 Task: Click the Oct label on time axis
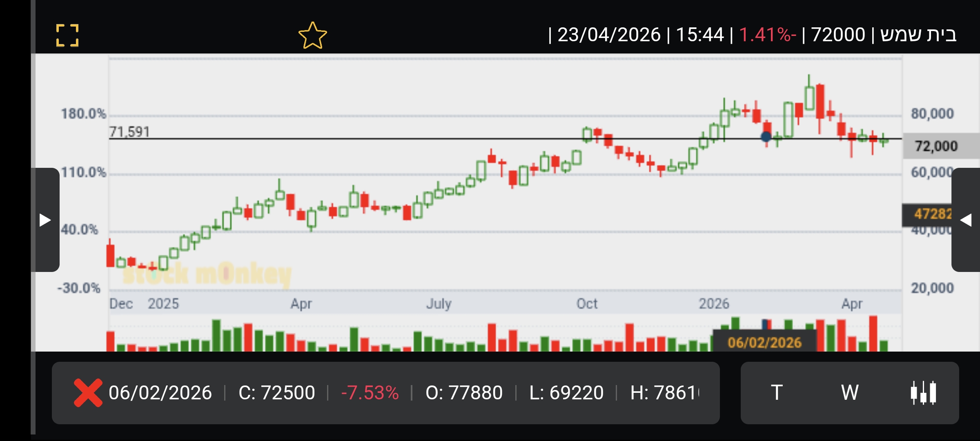tap(587, 304)
